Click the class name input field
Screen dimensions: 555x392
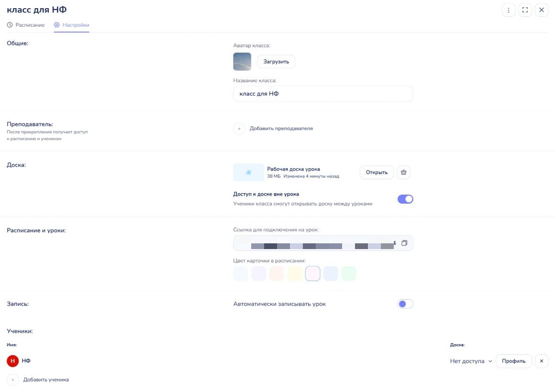(x=323, y=94)
